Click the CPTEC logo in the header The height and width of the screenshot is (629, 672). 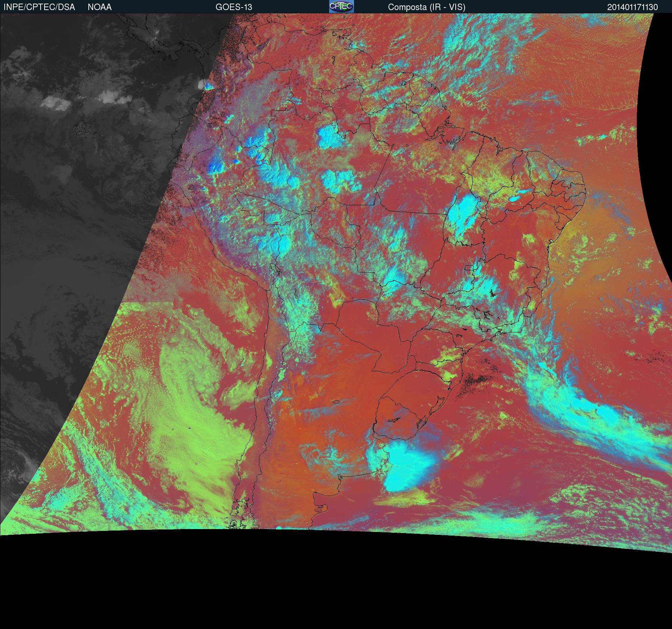coord(341,6)
